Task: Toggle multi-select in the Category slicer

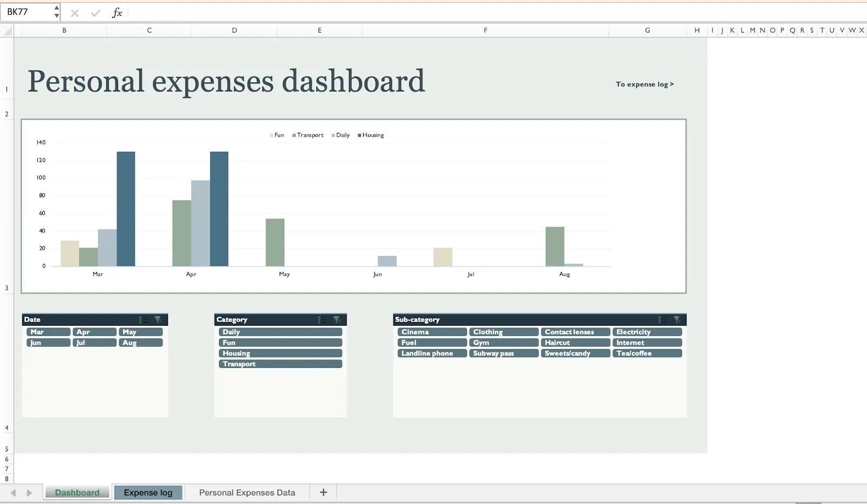Action: click(321, 320)
